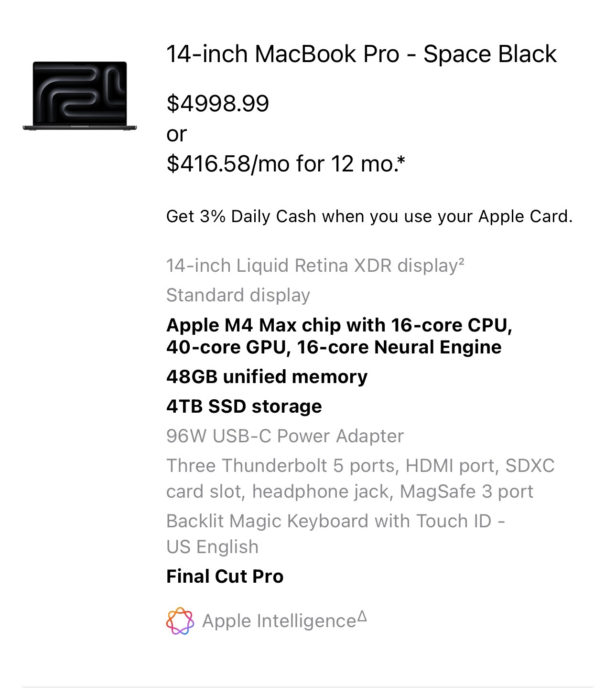Viewport: 616px width, 694px height.
Task: Click the 48GB unified memory spec
Action: pos(267,377)
